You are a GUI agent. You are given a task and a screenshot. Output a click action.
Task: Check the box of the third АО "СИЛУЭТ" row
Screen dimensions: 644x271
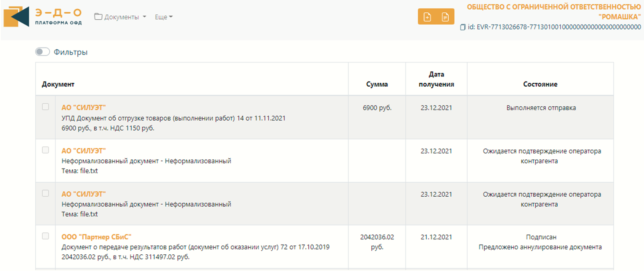coord(45,193)
